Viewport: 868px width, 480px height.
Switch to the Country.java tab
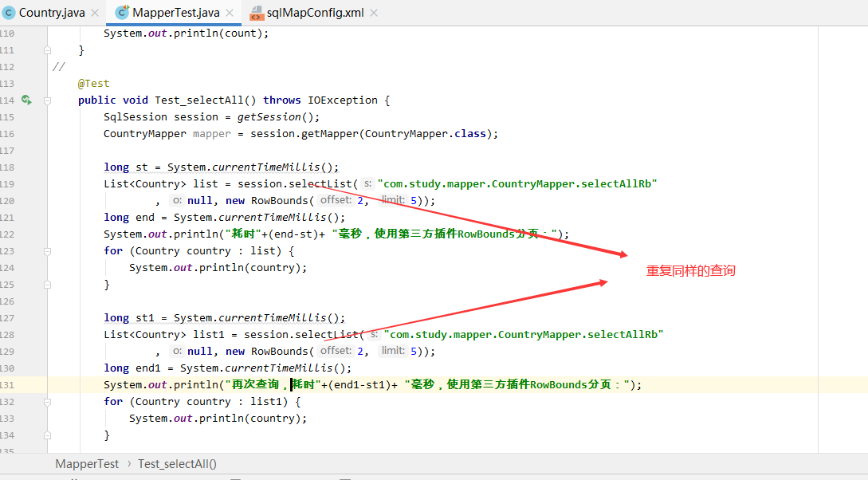coord(52,12)
